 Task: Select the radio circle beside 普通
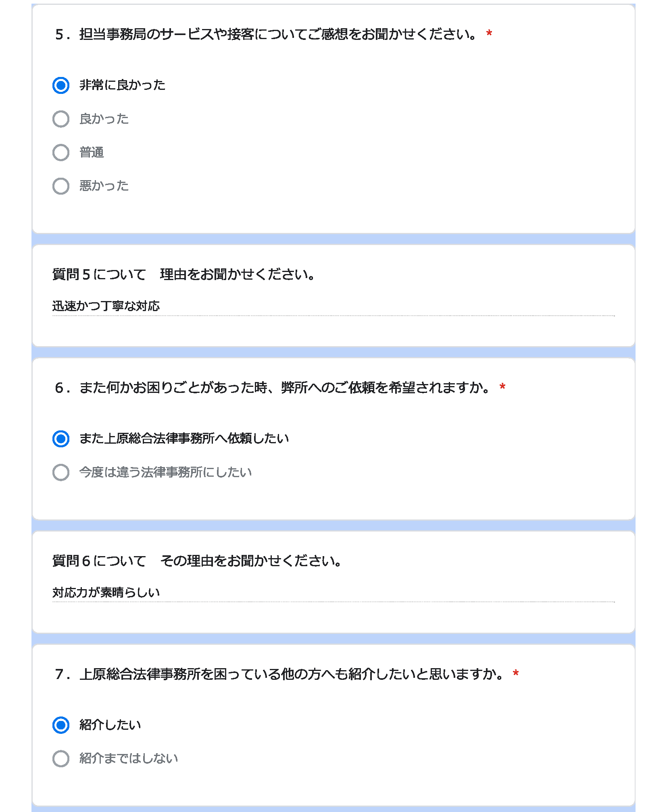point(61,152)
